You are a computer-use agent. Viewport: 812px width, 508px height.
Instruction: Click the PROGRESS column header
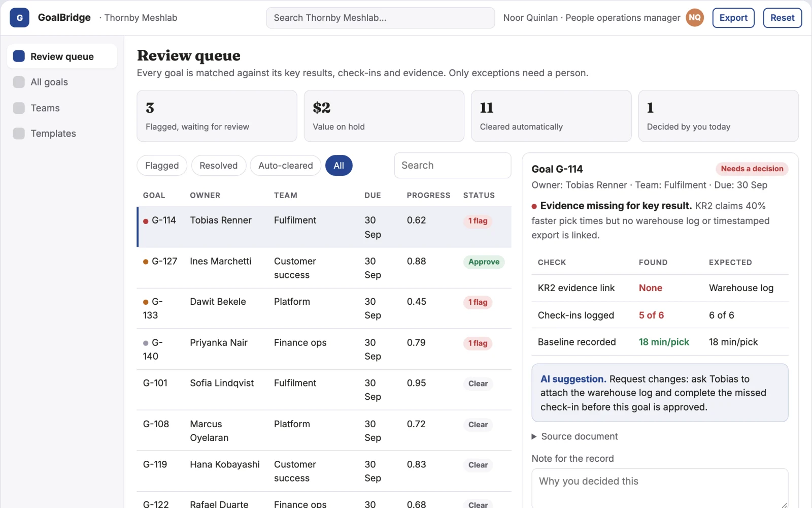coord(428,196)
